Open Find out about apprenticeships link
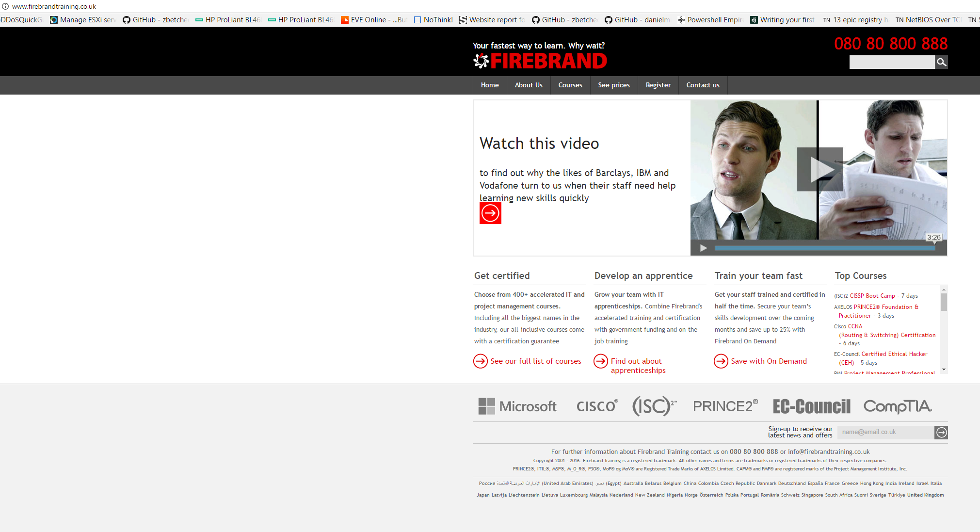 [x=638, y=366]
